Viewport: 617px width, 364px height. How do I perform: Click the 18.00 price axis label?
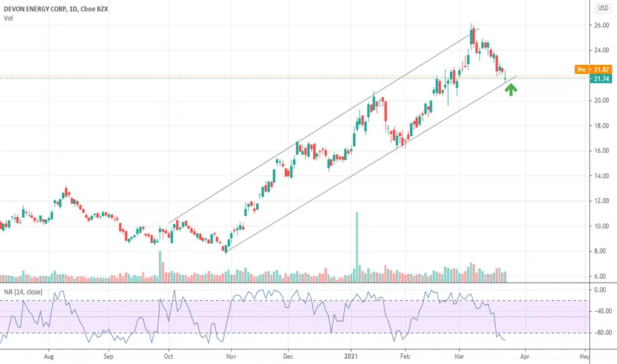[601, 126]
